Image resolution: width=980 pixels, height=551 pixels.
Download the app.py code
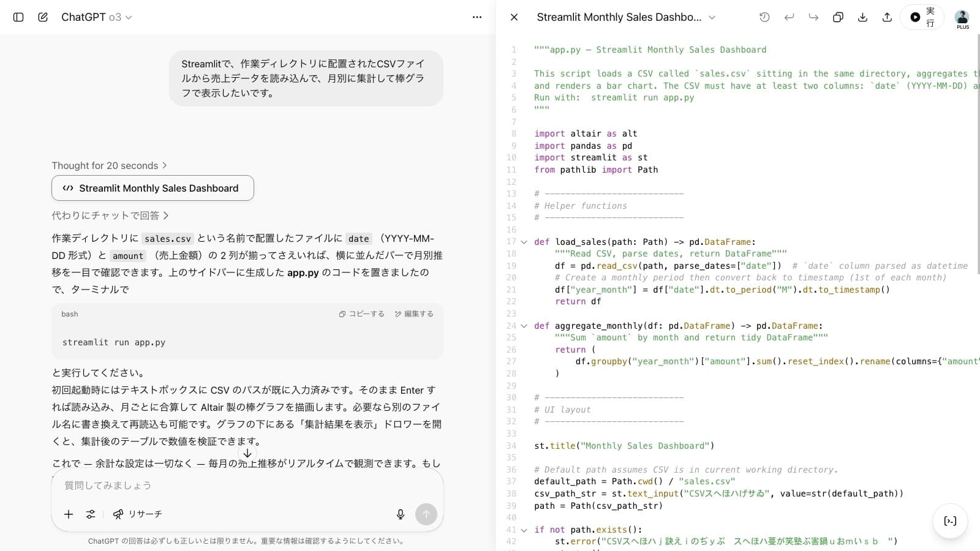(x=862, y=17)
